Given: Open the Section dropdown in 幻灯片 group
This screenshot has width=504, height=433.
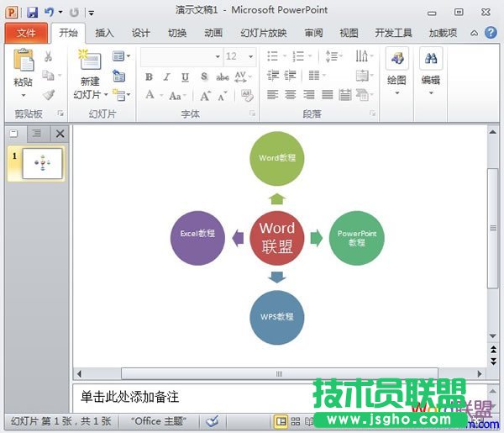Looking at the screenshot, I should [x=121, y=95].
